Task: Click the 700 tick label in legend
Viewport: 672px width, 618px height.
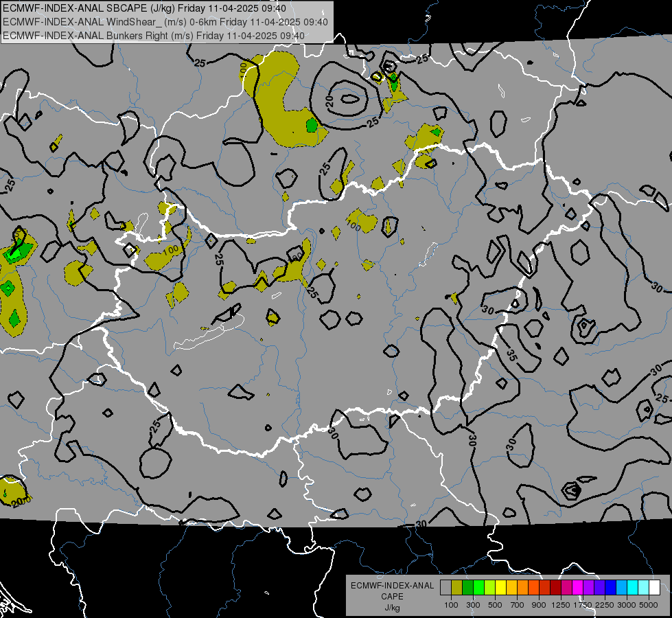Action: [518, 605]
